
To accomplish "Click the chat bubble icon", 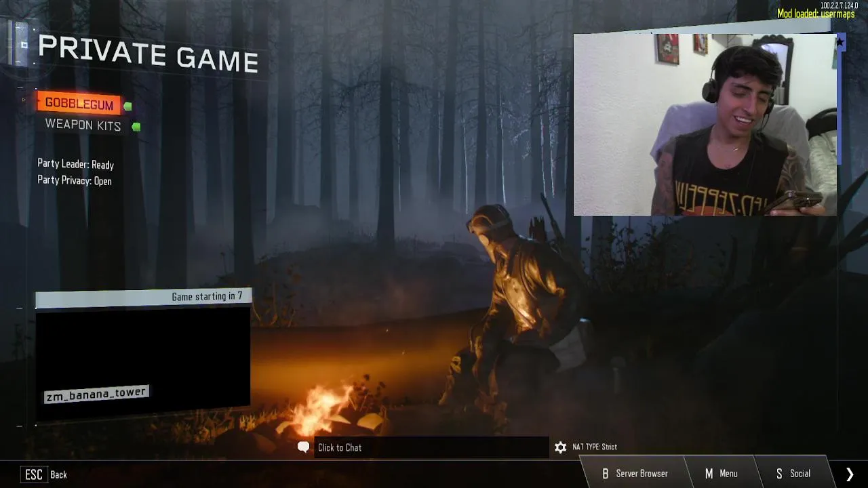I will (x=304, y=447).
